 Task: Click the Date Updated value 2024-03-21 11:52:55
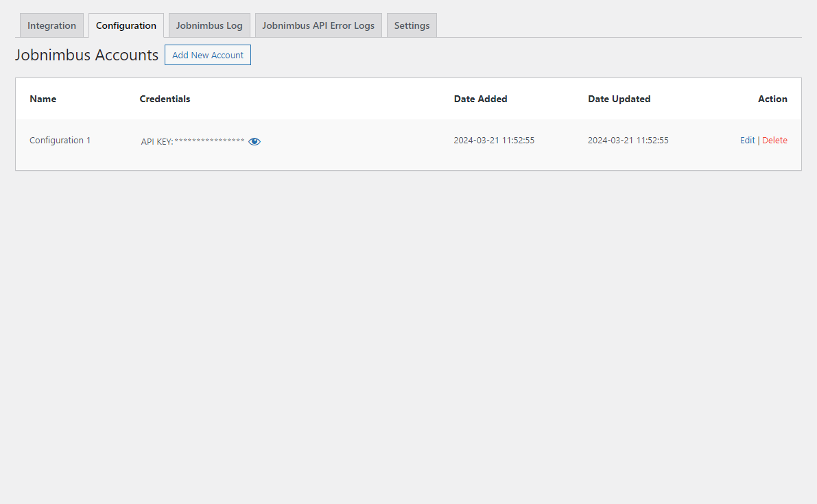tap(628, 141)
